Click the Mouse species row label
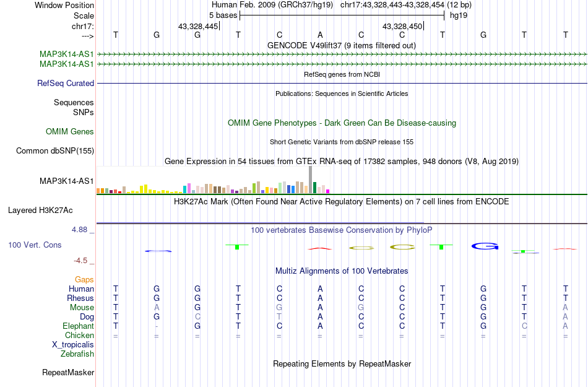 click(82, 308)
